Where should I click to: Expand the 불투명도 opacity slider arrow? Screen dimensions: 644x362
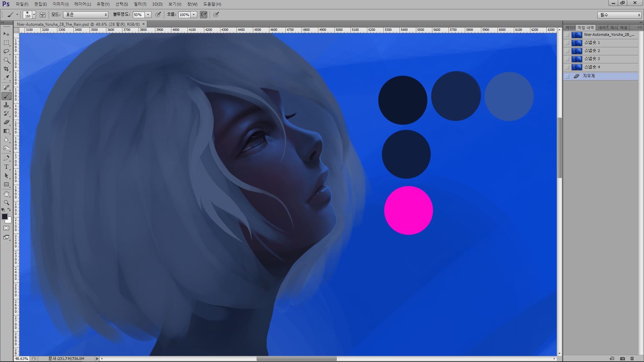148,15
